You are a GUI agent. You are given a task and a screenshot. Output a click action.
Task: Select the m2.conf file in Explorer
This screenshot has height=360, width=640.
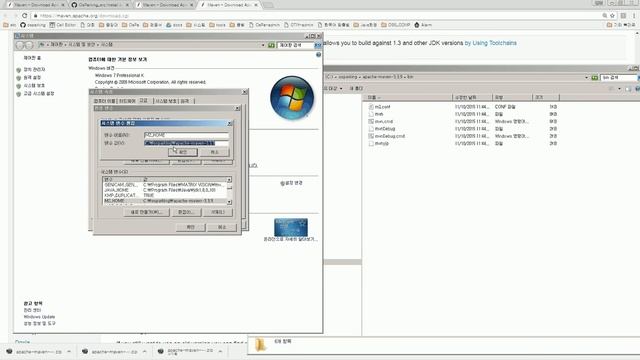[x=382, y=107]
